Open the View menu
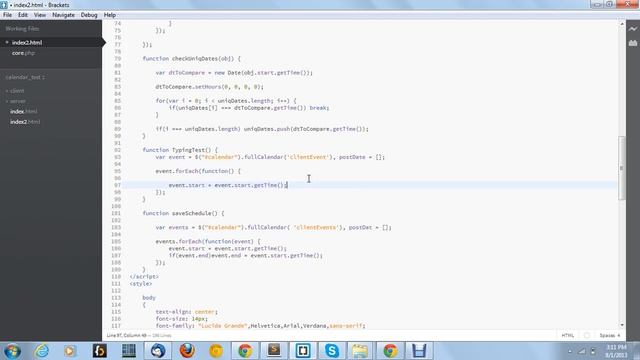The height and width of the screenshot is (360, 640). click(x=40, y=15)
